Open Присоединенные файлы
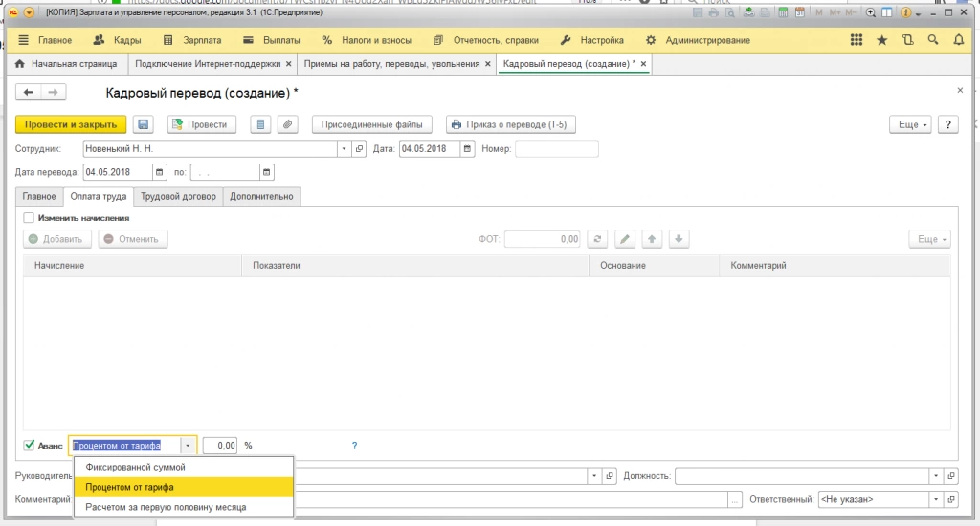The image size is (980, 526). coord(372,124)
